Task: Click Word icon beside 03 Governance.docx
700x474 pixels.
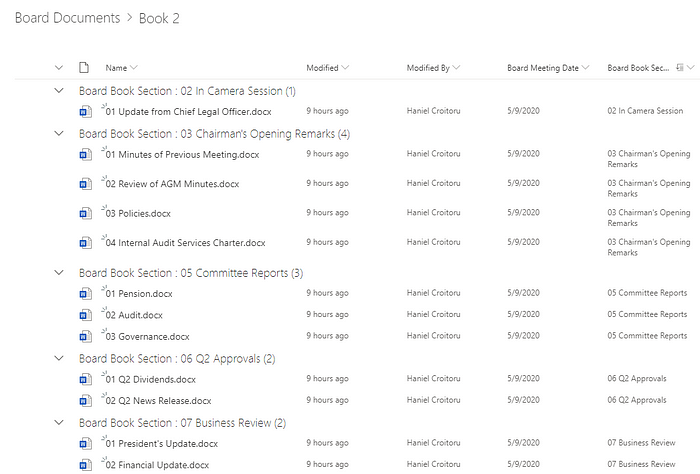Action: (x=85, y=337)
